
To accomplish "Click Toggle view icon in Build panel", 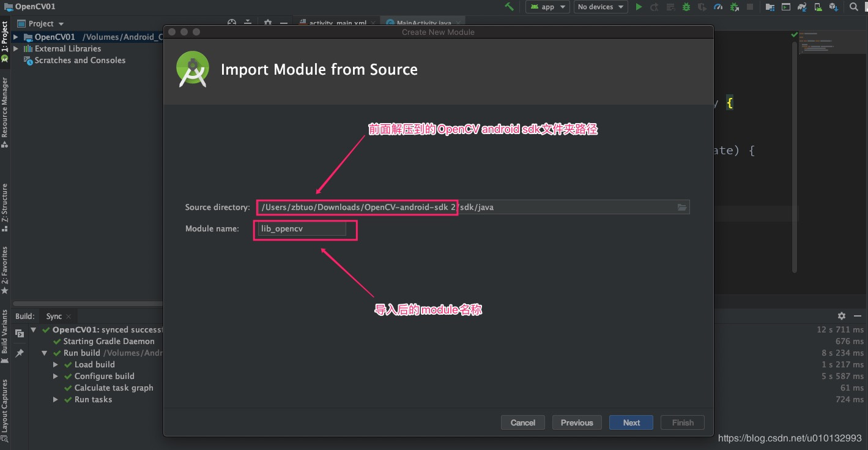I will pos(20,334).
